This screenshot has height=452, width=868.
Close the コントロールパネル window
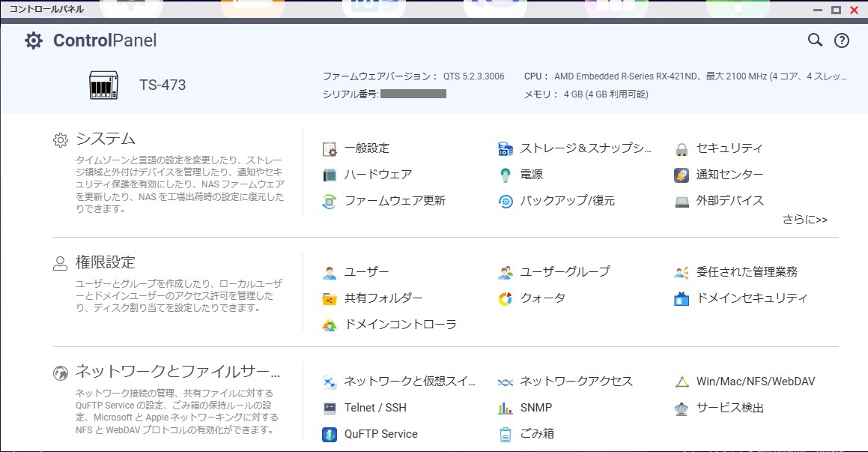855,10
